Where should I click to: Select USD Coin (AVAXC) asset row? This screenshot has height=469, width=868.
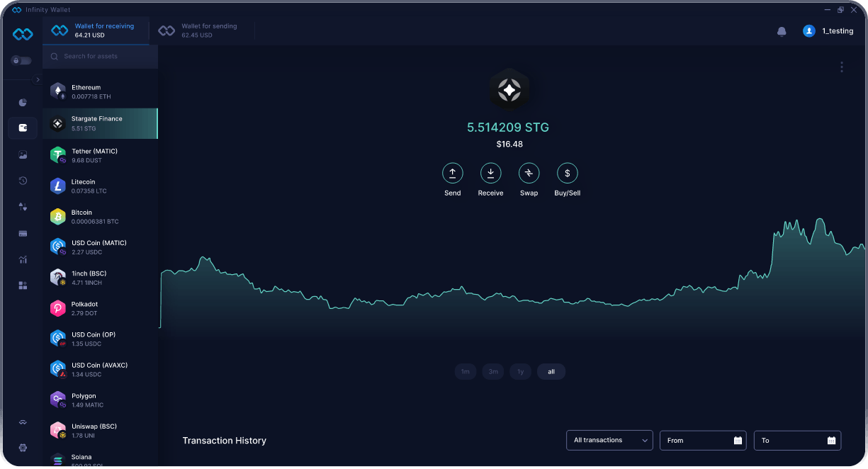pyautogui.click(x=101, y=369)
